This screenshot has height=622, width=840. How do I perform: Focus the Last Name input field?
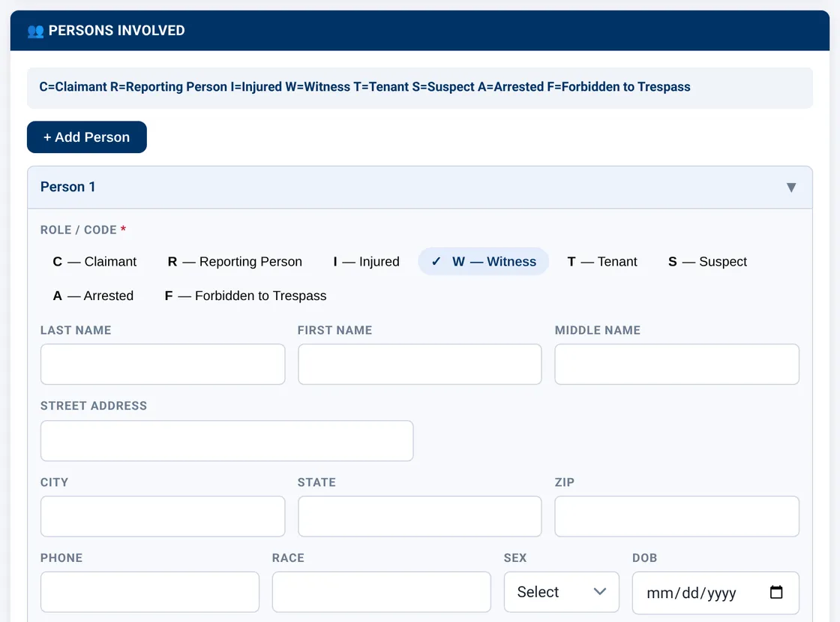click(163, 365)
